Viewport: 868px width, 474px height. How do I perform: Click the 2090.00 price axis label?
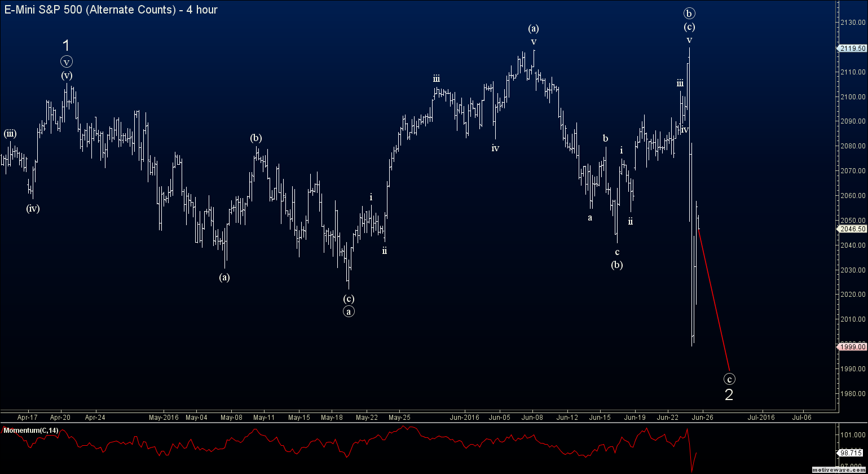coord(852,121)
